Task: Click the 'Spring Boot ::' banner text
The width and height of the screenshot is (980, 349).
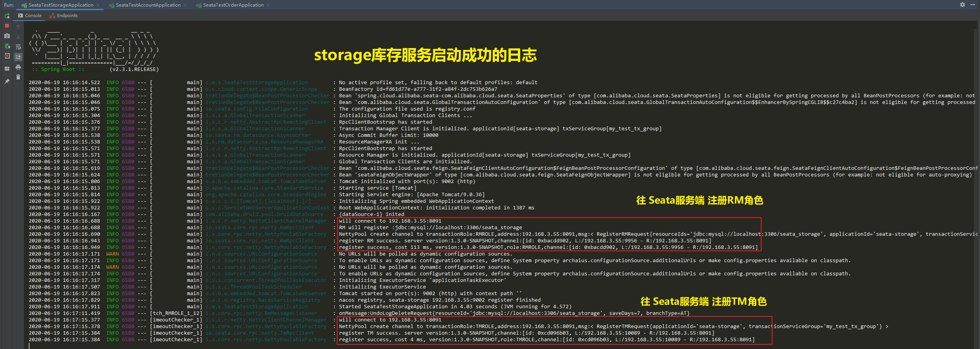Action: click(58, 69)
